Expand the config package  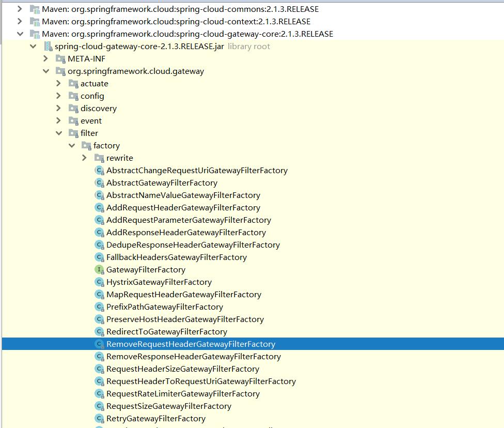coord(58,96)
